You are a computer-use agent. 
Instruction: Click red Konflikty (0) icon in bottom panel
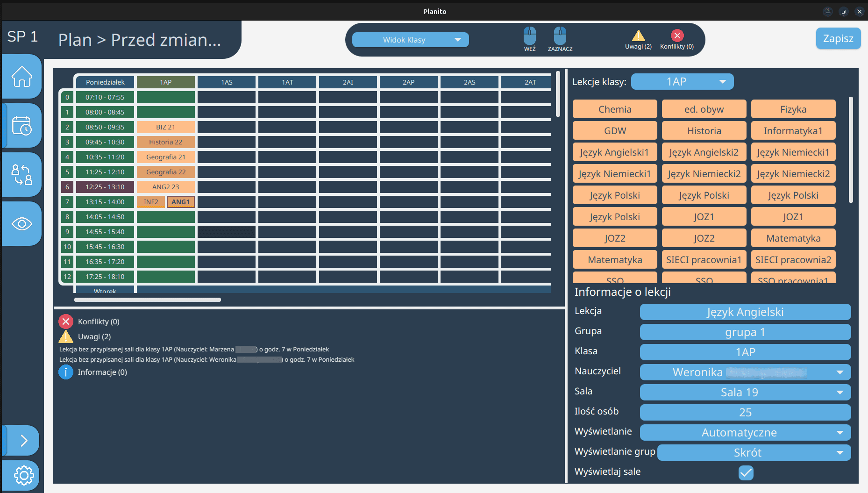66,322
